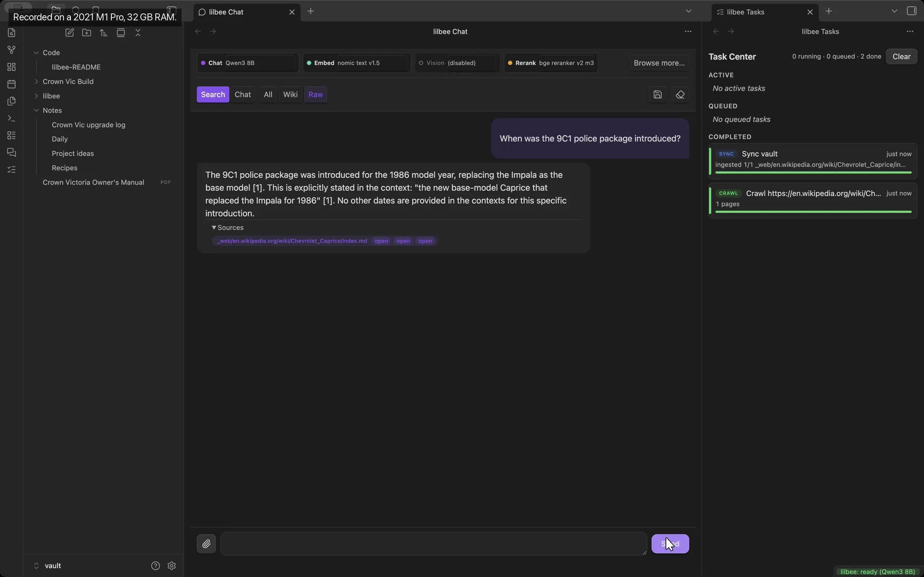Click the Crawl task progress bar
This screenshot has height=577, width=924.
(813, 212)
